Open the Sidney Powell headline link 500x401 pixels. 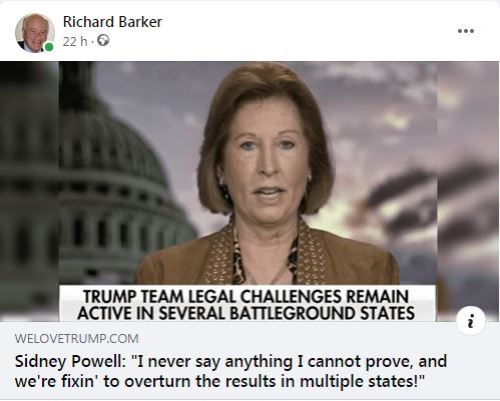pos(231,371)
